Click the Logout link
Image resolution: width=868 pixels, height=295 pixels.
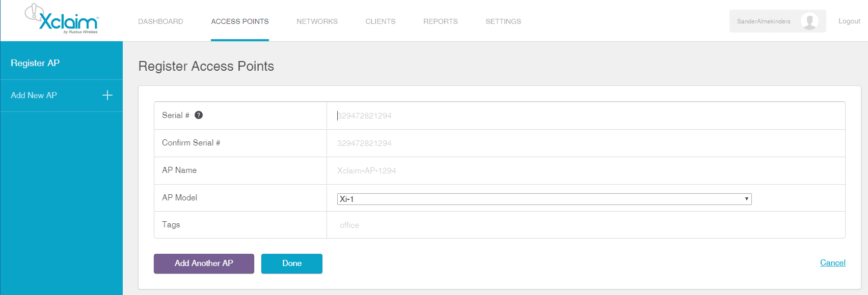[x=849, y=21]
